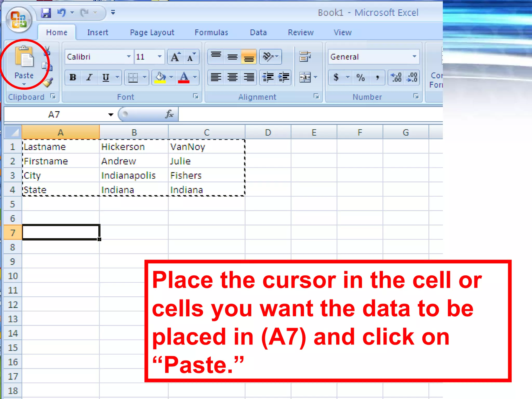532x399 pixels.
Task: Click the Orientation text rotation icon
Action: 268,56
